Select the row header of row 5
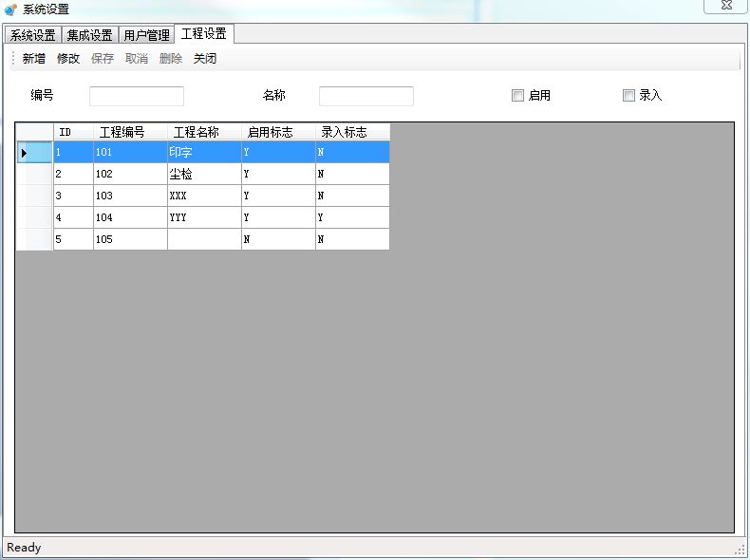Screen dimensions: 750x560 34,239
